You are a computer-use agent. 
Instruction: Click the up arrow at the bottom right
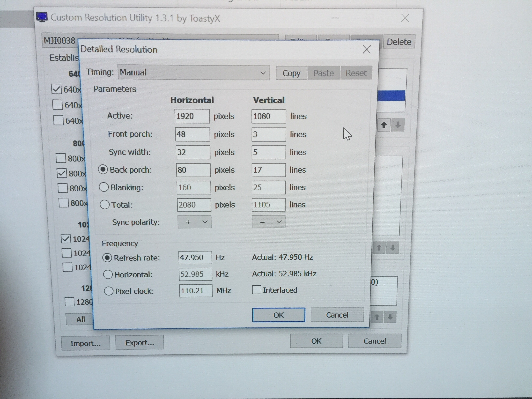[377, 317]
